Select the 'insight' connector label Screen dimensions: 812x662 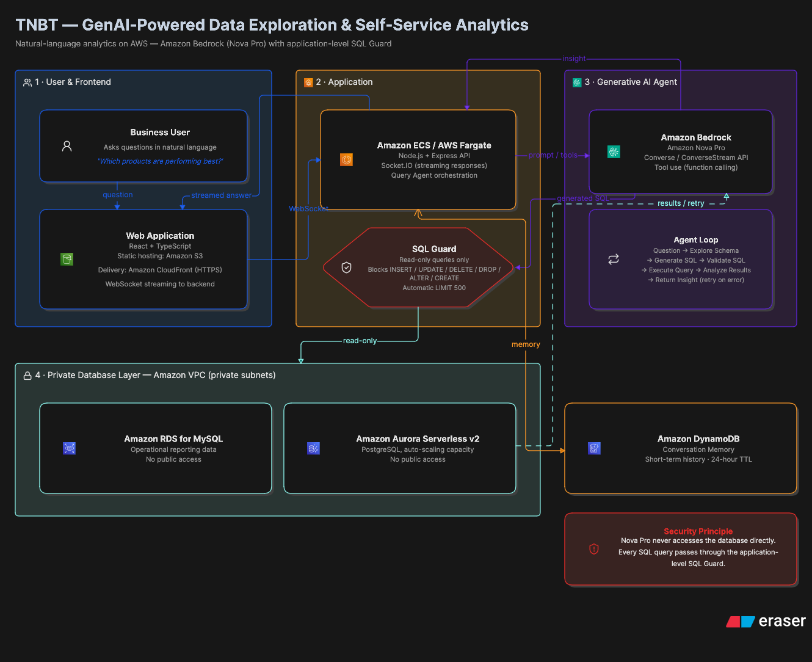tap(574, 59)
